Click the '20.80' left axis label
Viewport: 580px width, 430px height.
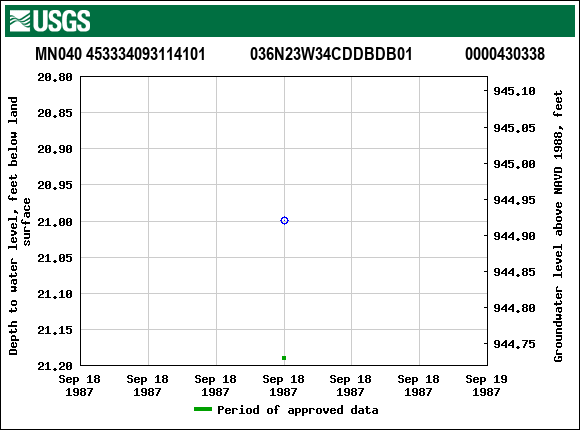pyautogui.click(x=55, y=77)
